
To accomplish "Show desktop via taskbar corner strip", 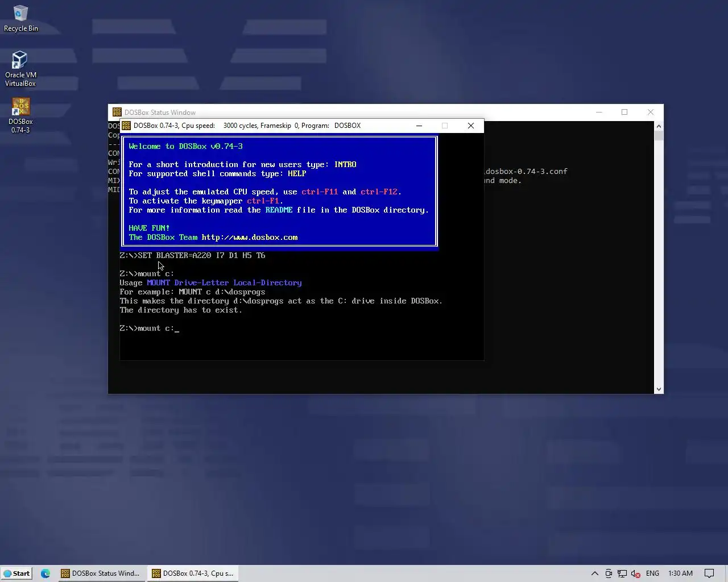I will click(x=726, y=573).
